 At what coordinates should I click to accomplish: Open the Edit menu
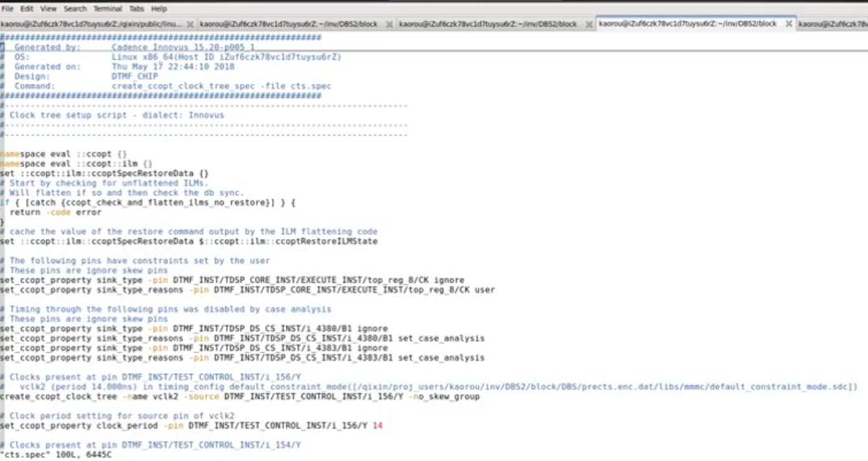coord(27,9)
